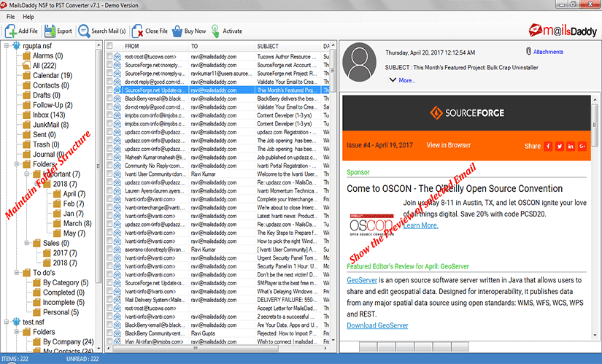Collapse the Sales (0) tree node
Screen dimensions: 602x364
(x=27, y=243)
